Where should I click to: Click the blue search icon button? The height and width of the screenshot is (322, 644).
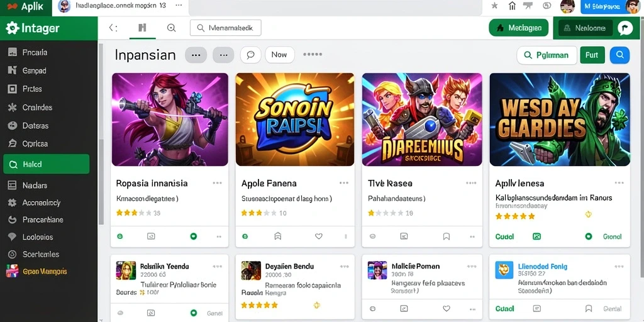tap(619, 55)
